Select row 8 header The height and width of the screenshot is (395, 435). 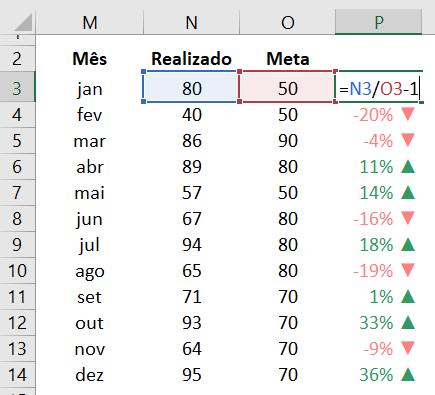tap(17, 219)
